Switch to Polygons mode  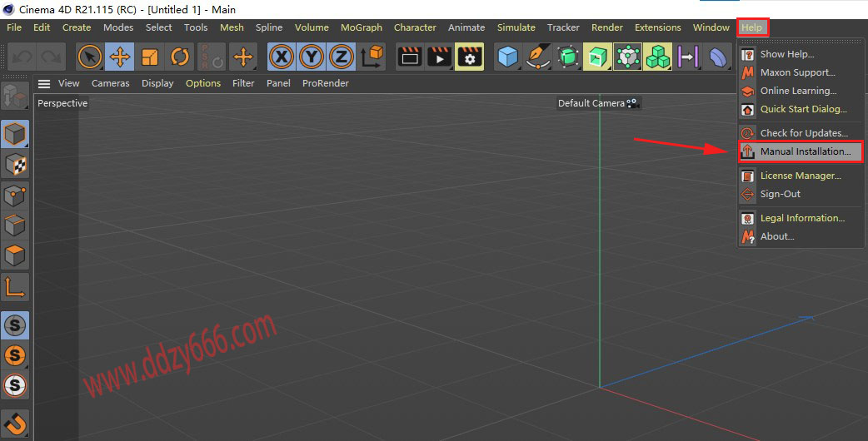15,256
